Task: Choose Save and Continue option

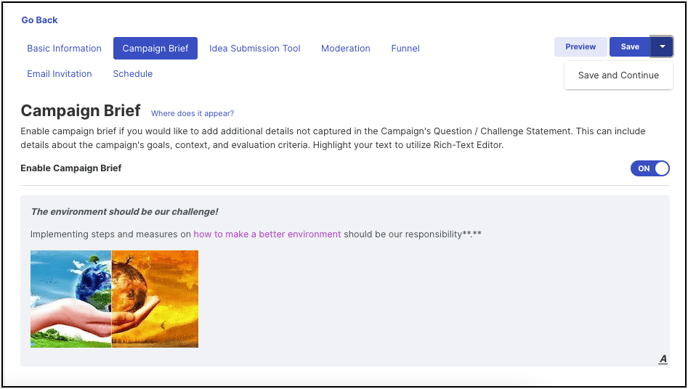Action: (x=618, y=75)
